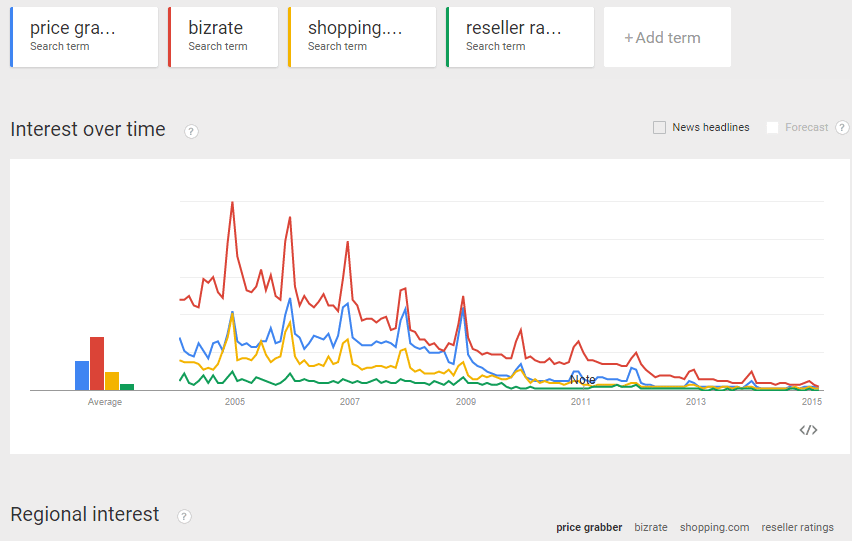The height and width of the screenshot is (541, 852).
Task: Switch to the bizrate regional interest tab
Action: click(650, 527)
